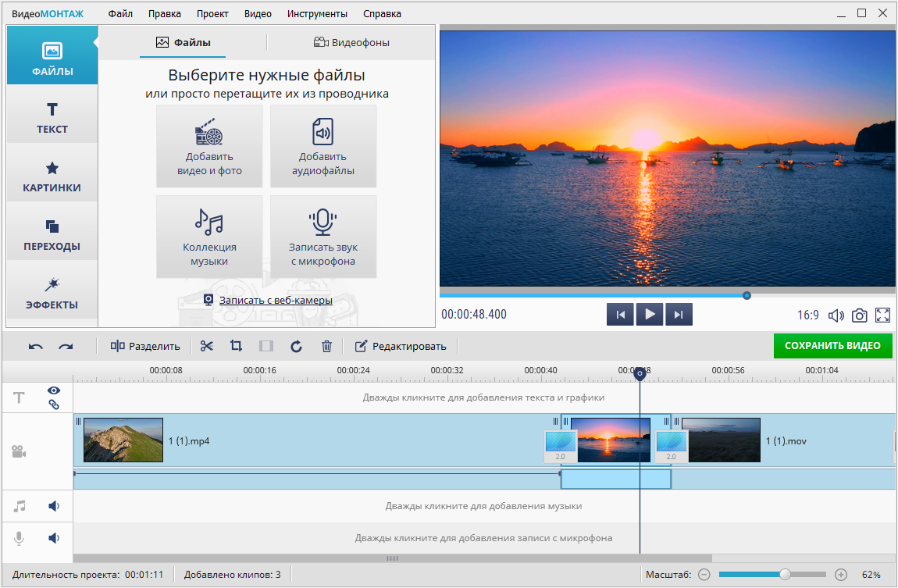Screen dimensions: 898x588
Task: Open the Инструменты menu
Action: [317, 13]
